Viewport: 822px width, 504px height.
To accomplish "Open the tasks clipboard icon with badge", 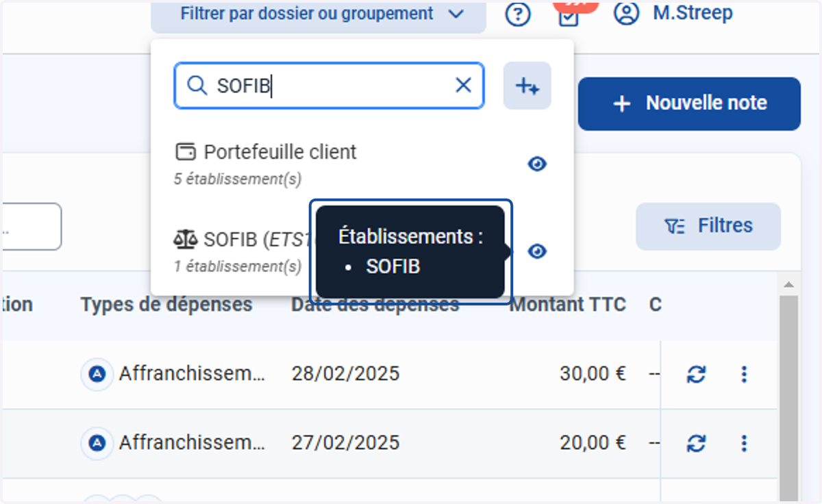I will click(569, 14).
